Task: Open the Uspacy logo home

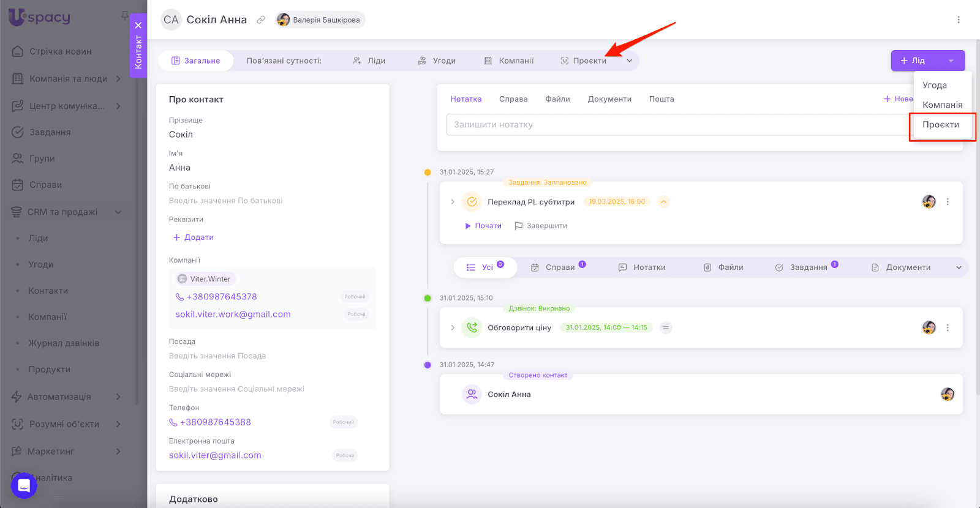Action: pos(39,17)
